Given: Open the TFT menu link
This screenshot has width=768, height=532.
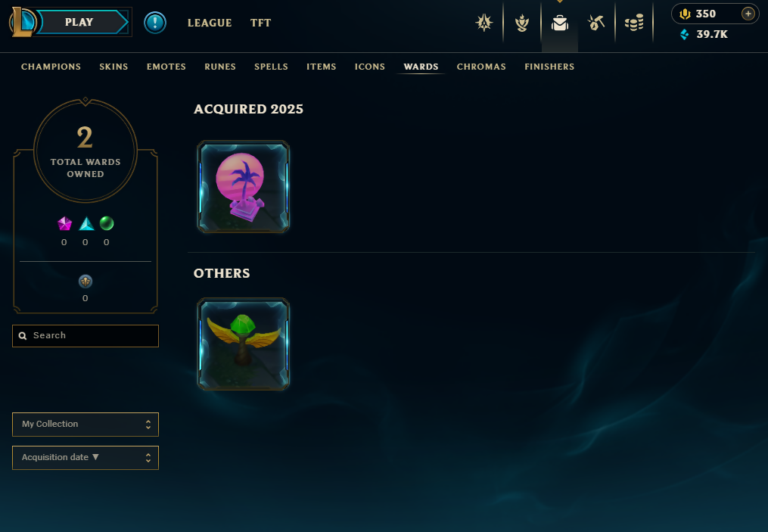Looking at the screenshot, I should coord(260,23).
